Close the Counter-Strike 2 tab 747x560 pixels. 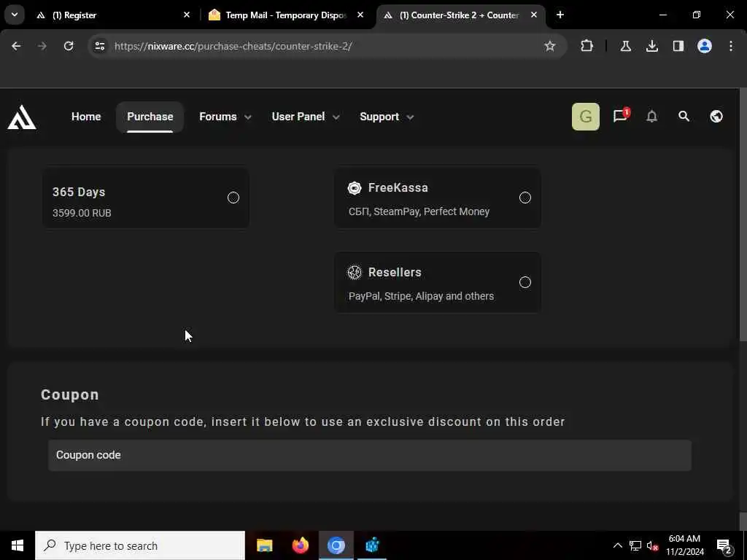533,15
